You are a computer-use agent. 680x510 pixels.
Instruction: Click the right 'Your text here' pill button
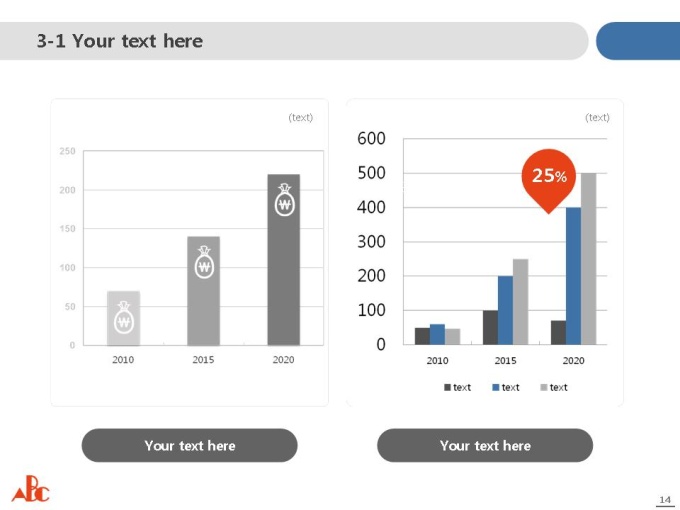(485, 445)
